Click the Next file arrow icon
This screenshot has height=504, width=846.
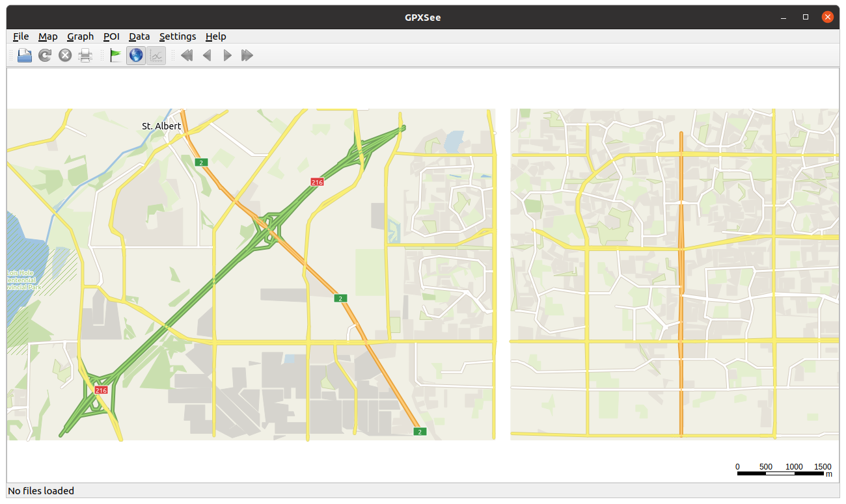227,55
